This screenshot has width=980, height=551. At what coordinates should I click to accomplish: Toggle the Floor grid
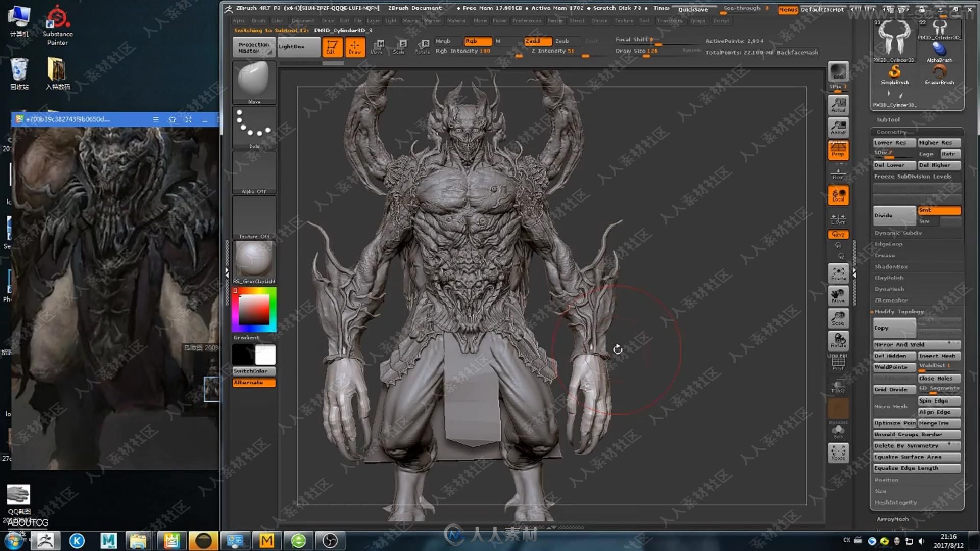[x=838, y=173]
